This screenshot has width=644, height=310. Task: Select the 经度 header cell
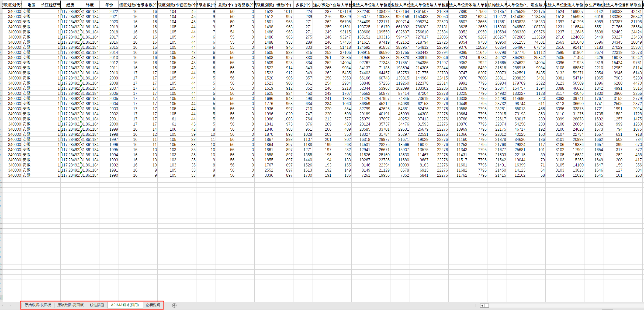(70, 5)
